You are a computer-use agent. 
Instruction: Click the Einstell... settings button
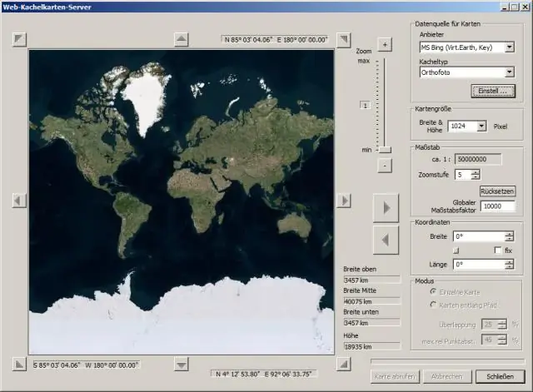493,91
